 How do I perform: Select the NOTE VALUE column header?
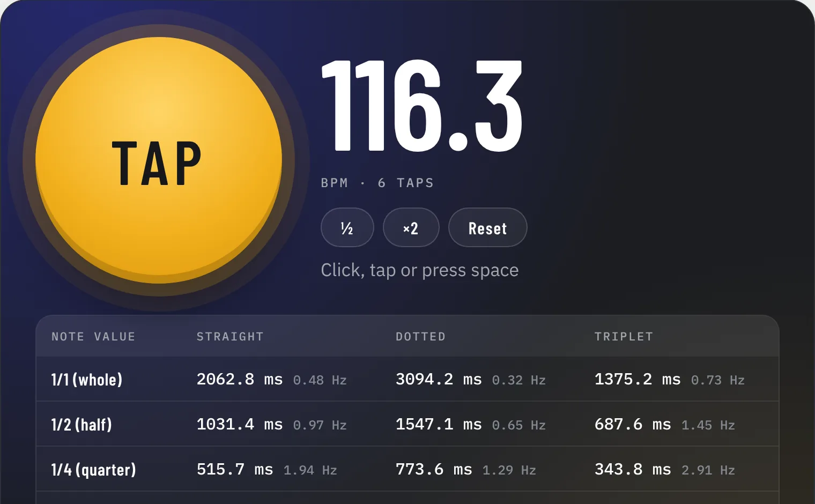point(93,337)
